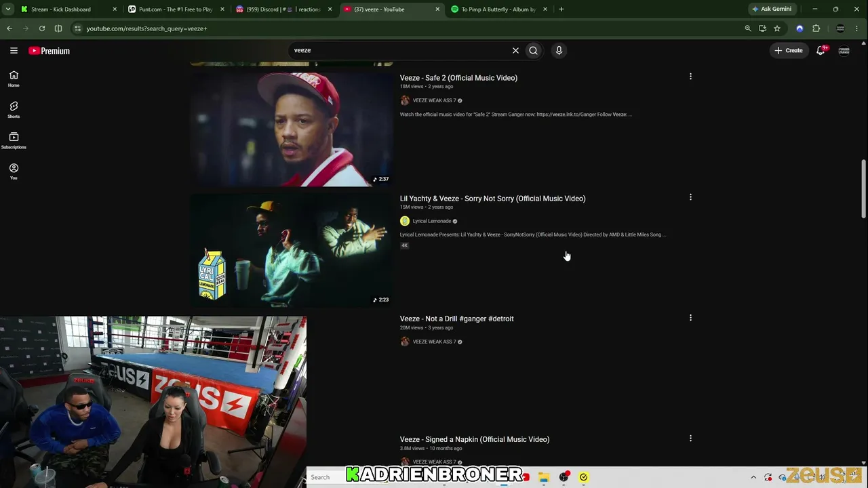868x488 pixels.
Task: Play the Sorry Not Sorry video thumbnail
Action: click(x=292, y=250)
